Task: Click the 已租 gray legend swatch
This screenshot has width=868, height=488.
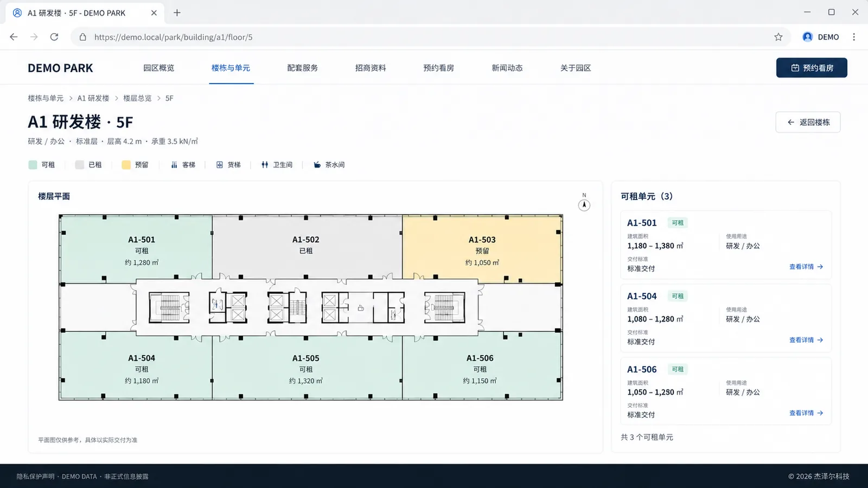Action: point(79,165)
